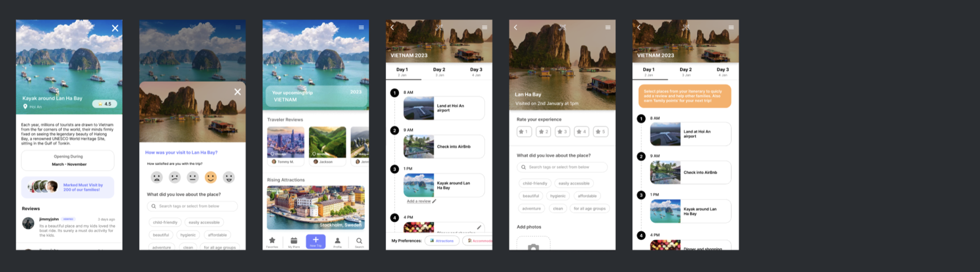Screen dimensions: 980x272
Task: Click the Add a review link
Action: click(421, 201)
